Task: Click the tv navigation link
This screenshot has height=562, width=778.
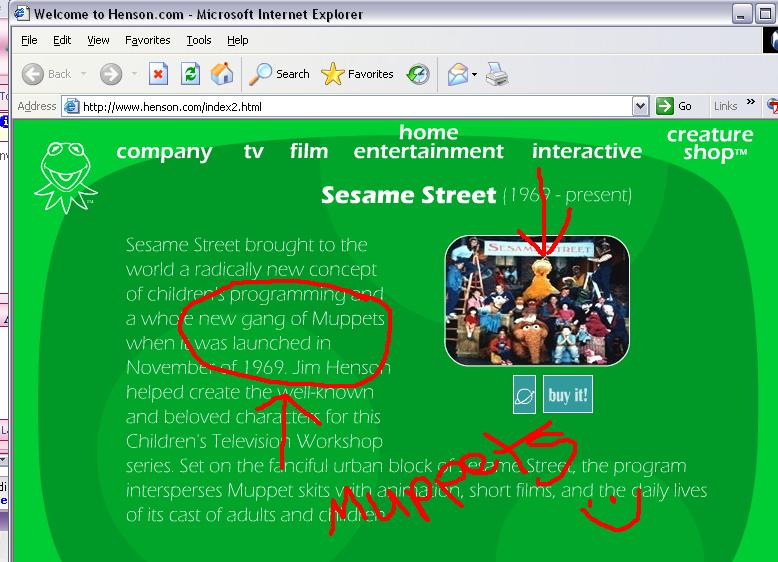Action: (253, 151)
